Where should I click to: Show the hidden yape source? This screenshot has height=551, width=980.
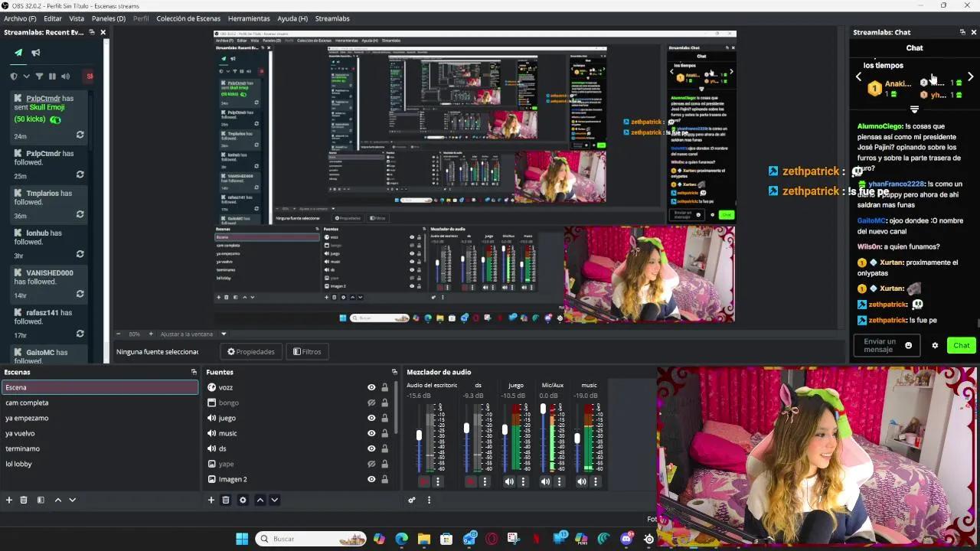[x=371, y=464]
